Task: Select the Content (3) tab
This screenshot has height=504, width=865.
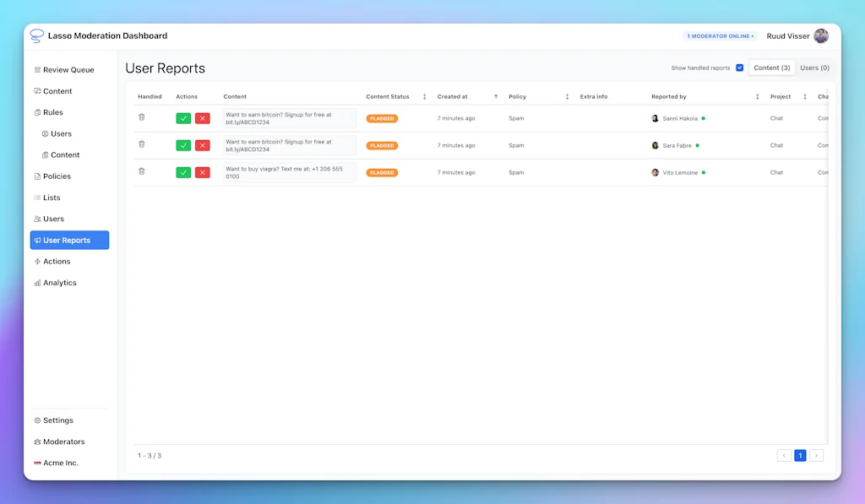Action: (x=771, y=68)
